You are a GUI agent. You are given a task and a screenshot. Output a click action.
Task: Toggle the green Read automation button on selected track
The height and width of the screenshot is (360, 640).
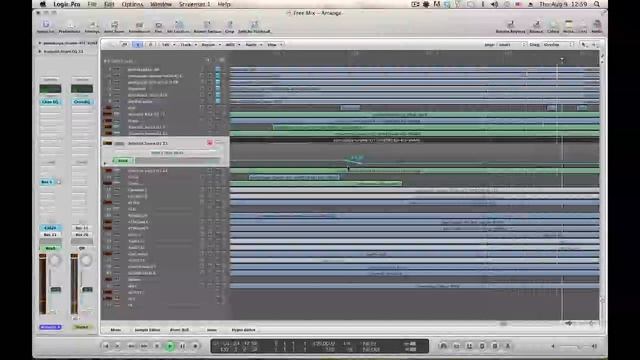(x=122, y=160)
